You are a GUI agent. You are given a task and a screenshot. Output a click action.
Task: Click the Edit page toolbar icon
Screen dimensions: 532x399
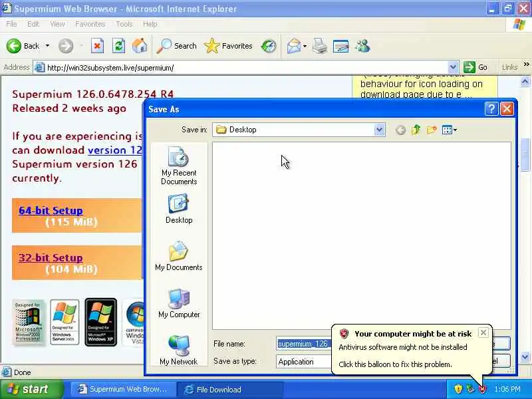coord(340,46)
